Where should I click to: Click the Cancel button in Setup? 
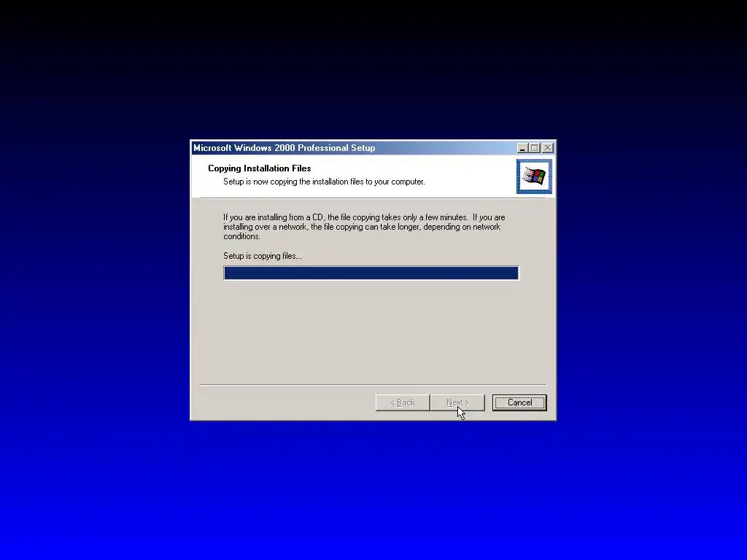click(519, 402)
